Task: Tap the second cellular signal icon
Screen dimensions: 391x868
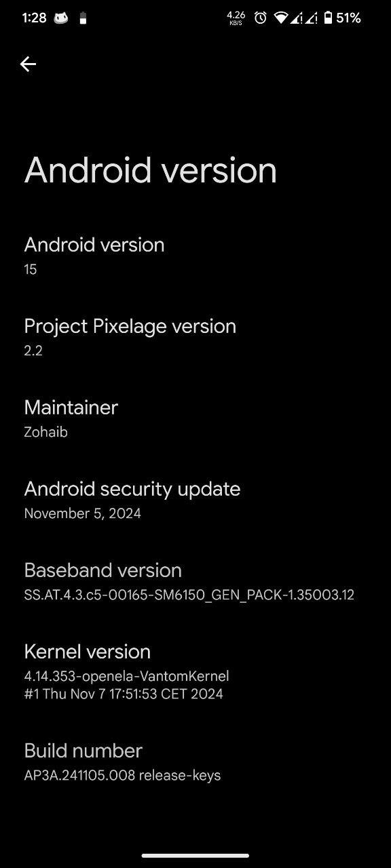Action: [311, 18]
